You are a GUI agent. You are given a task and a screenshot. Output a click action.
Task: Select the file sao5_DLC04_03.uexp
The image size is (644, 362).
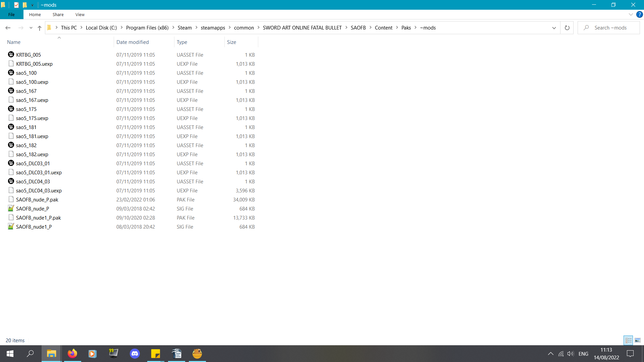pos(39,190)
